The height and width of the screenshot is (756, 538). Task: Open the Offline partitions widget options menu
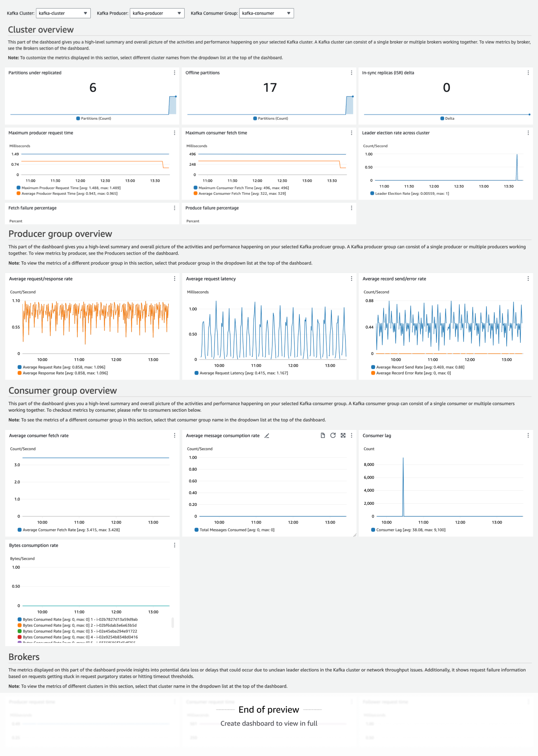point(352,73)
